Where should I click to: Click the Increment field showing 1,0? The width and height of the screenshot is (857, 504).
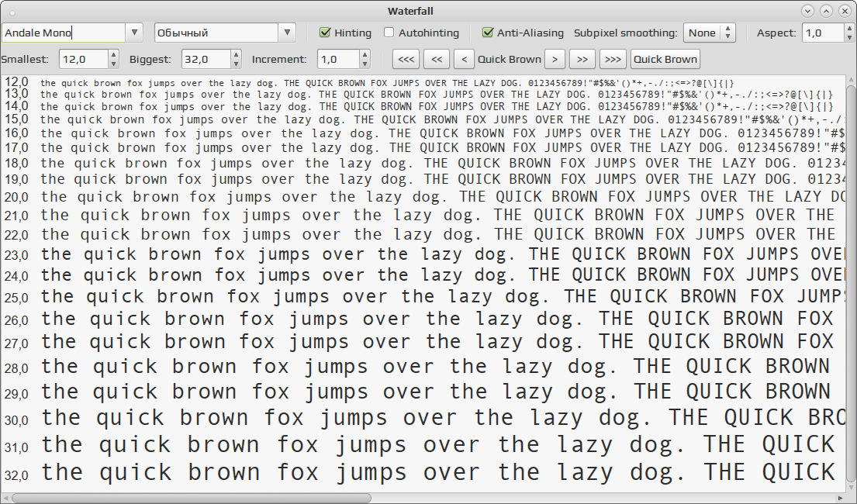338,59
